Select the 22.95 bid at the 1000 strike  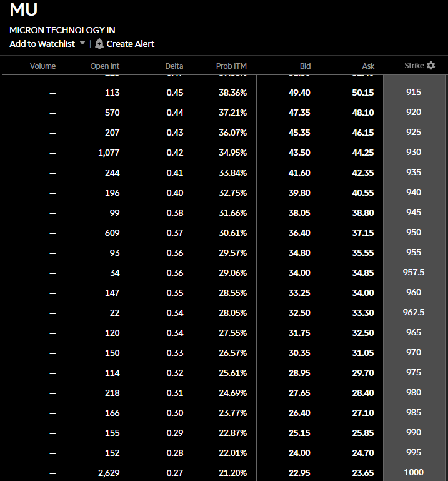pyautogui.click(x=299, y=473)
